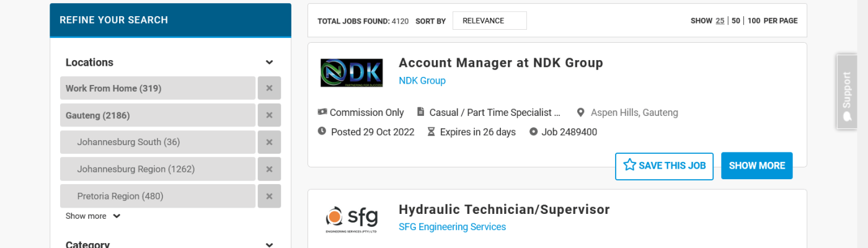
Task: Remove the Gauteng location filter
Action: pos(269,115)
